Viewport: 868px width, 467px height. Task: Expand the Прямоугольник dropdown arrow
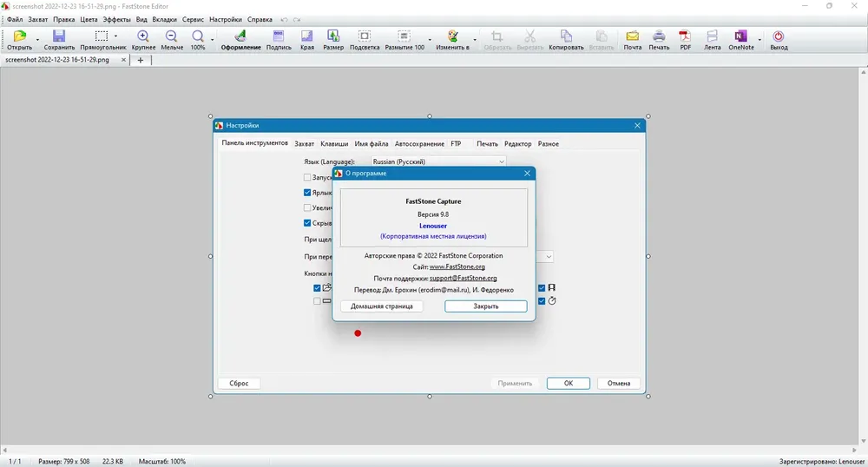(x=116, y=36)
